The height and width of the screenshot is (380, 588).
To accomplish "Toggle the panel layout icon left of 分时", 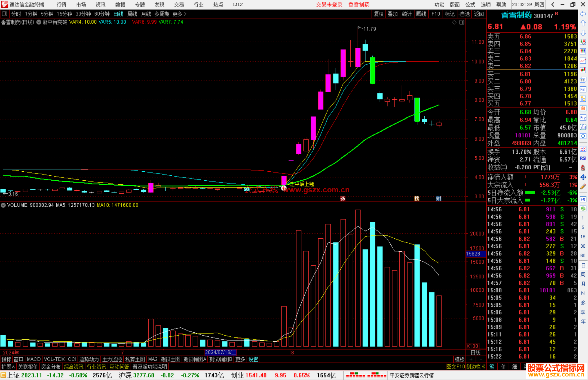I will click(5, 14).
